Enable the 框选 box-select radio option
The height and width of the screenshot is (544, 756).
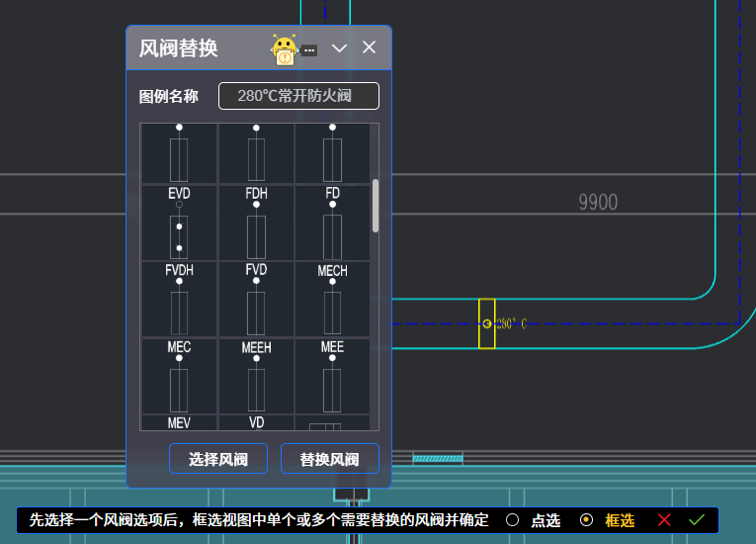586,520
